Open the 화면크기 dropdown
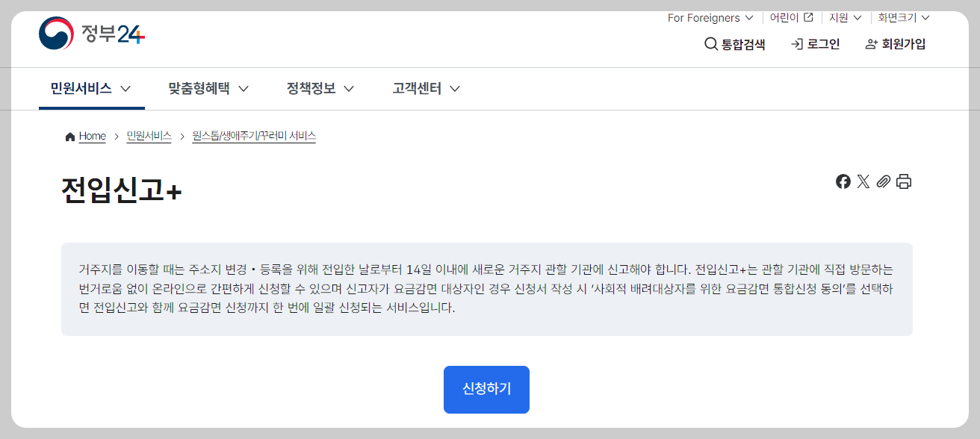 [x=926, y=17]
